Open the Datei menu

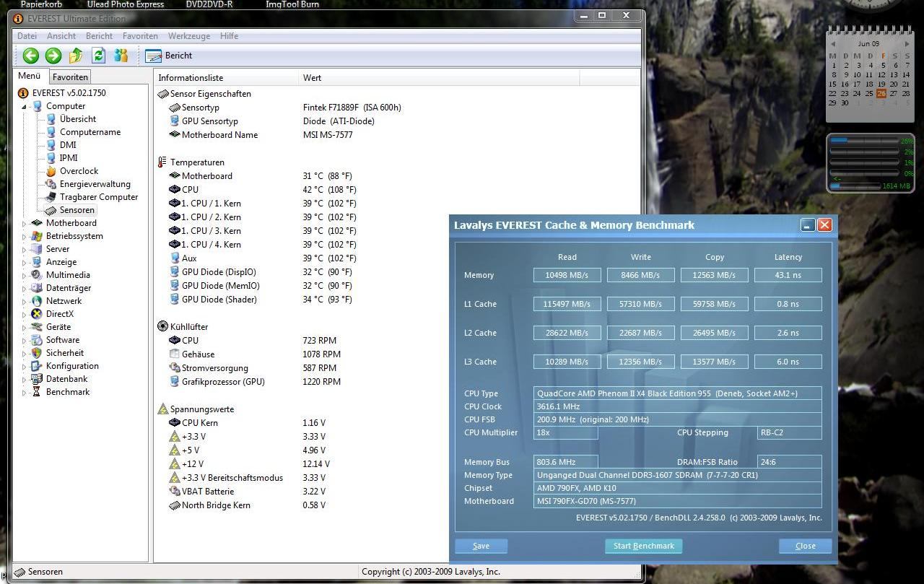[27, 36]
